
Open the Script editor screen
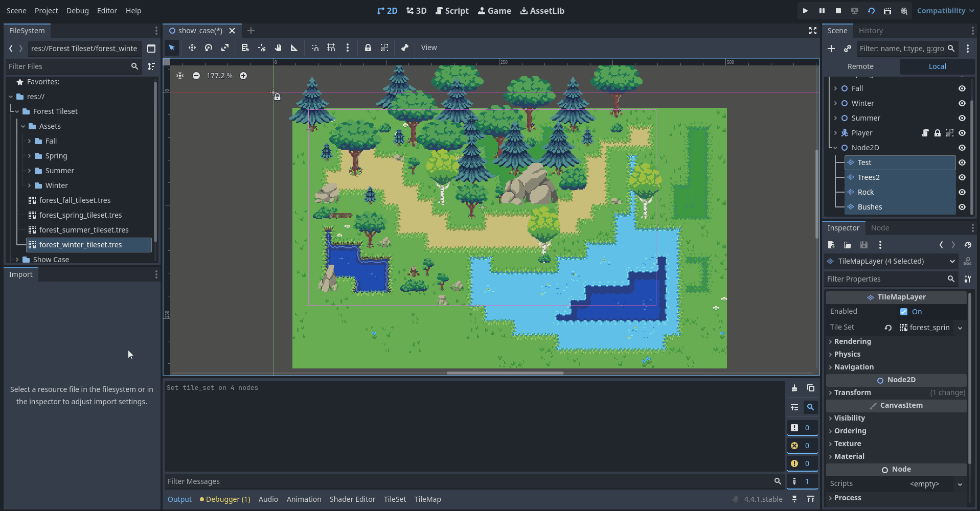pyautogui.click(x=452, y=10)
